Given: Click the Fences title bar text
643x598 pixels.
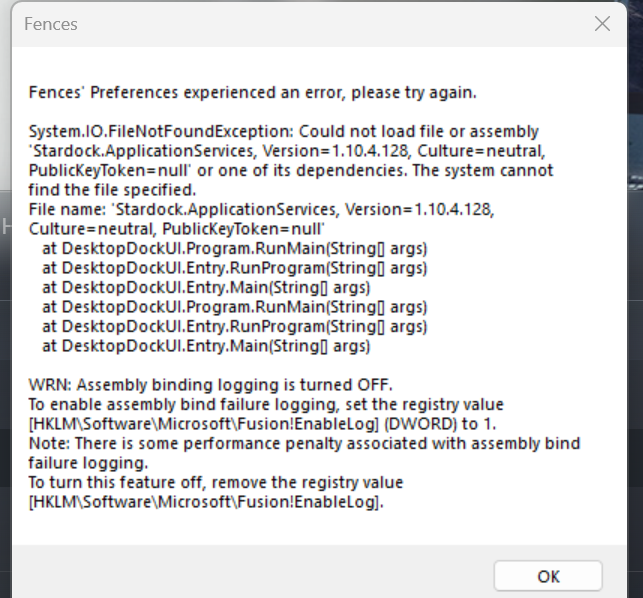Looking at the screenshot, I should pyautogui.click(x=52, y=23).
